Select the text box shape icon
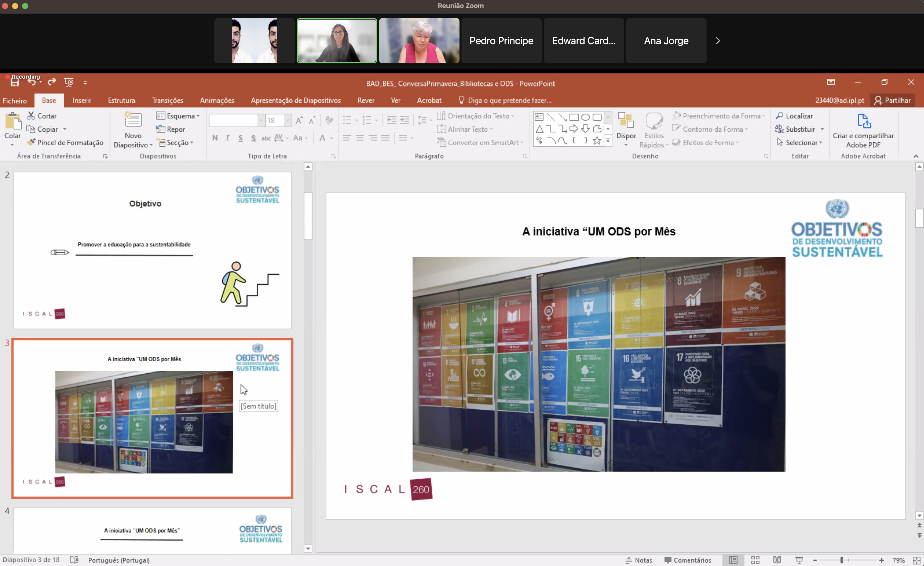This screenshot has width=924, height=566. pyautogui.click(x=539, y=117)
